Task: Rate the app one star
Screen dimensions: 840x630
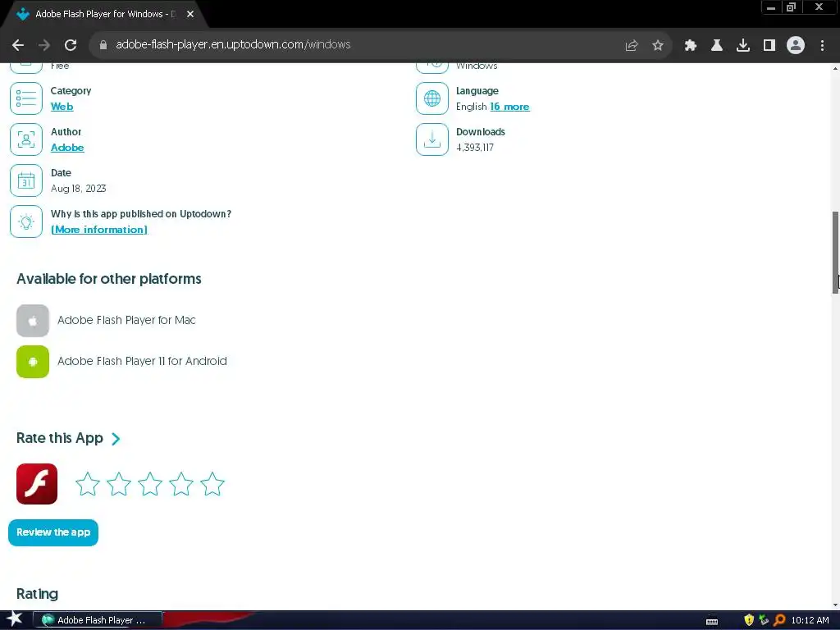Action: [x=88, y=484]
